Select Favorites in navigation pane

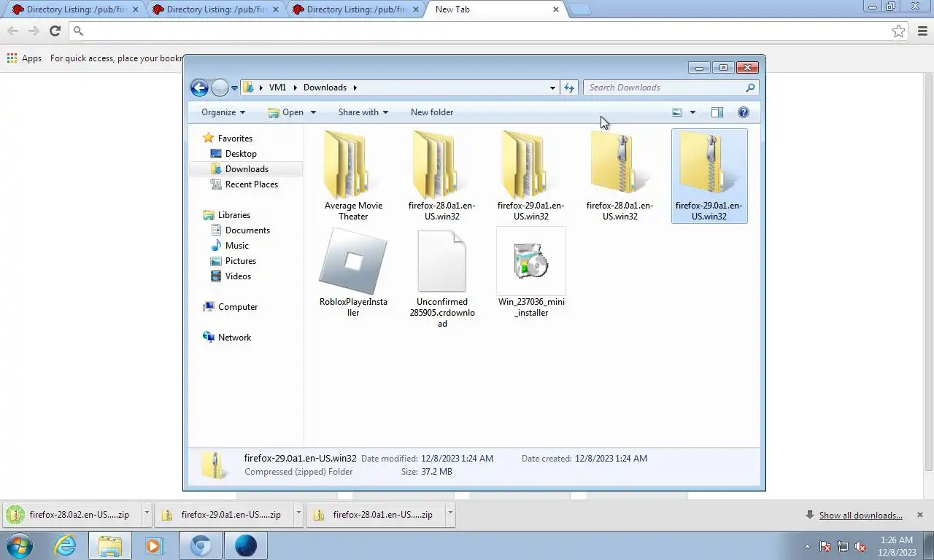[x=235, y=139]
